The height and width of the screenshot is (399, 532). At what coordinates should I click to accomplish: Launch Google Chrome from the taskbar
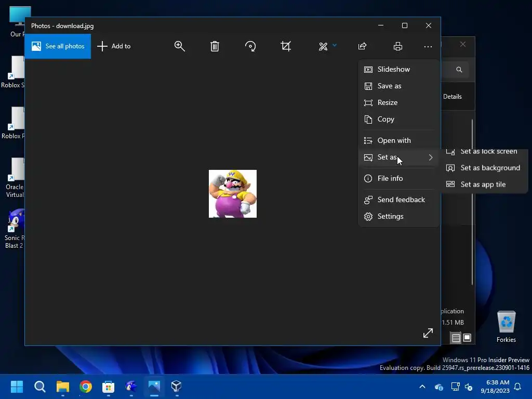tap(86, 387)
